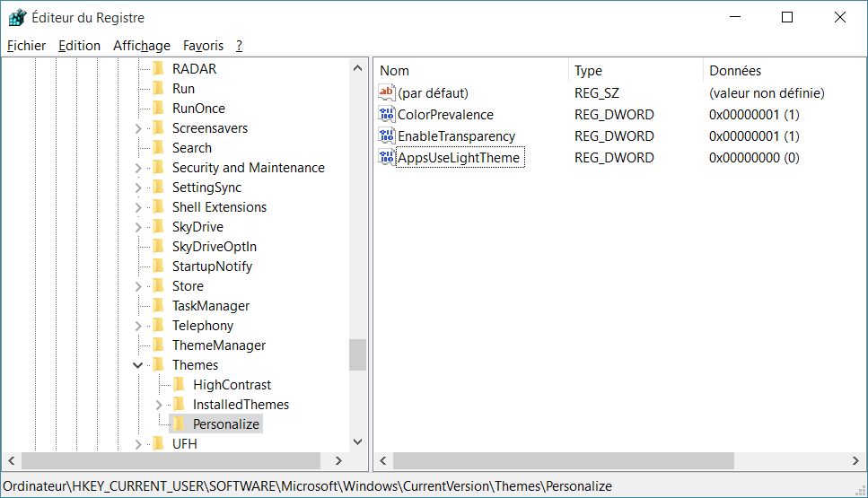
Task: Click the Themes folder icon
Action: point(158,364)
